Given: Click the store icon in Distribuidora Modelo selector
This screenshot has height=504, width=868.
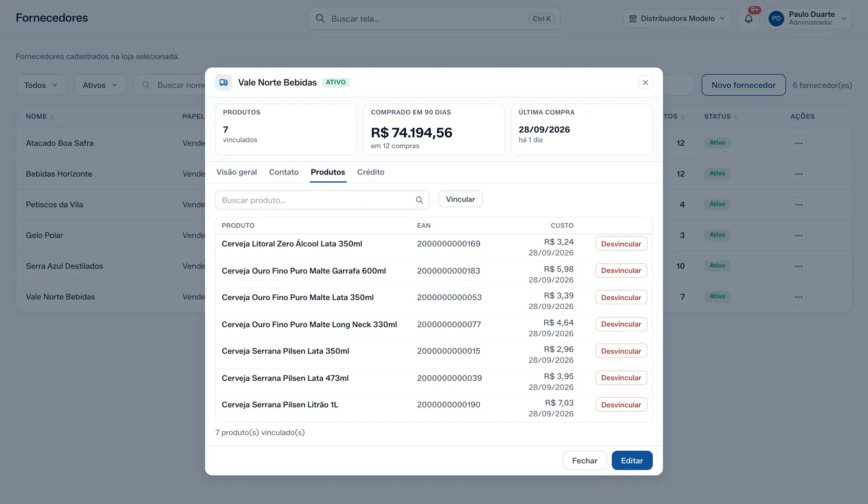Looking at the screenshot, I should coord(632,19).
